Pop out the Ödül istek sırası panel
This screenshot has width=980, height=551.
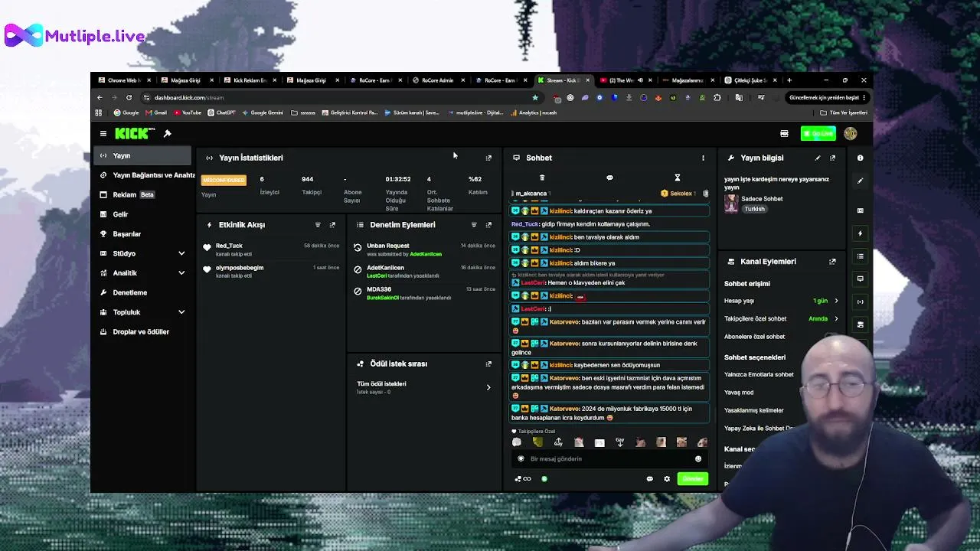(x=488, y=364)
